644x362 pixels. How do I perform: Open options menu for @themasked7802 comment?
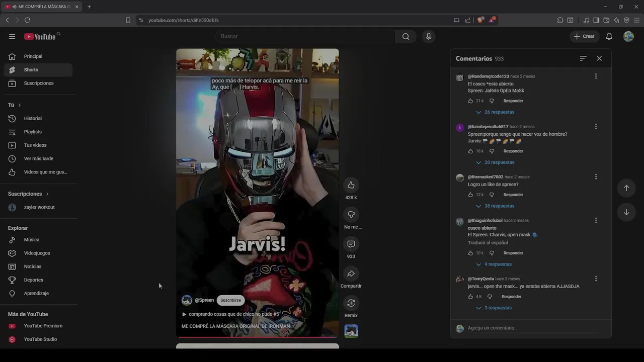click(596, 177)
